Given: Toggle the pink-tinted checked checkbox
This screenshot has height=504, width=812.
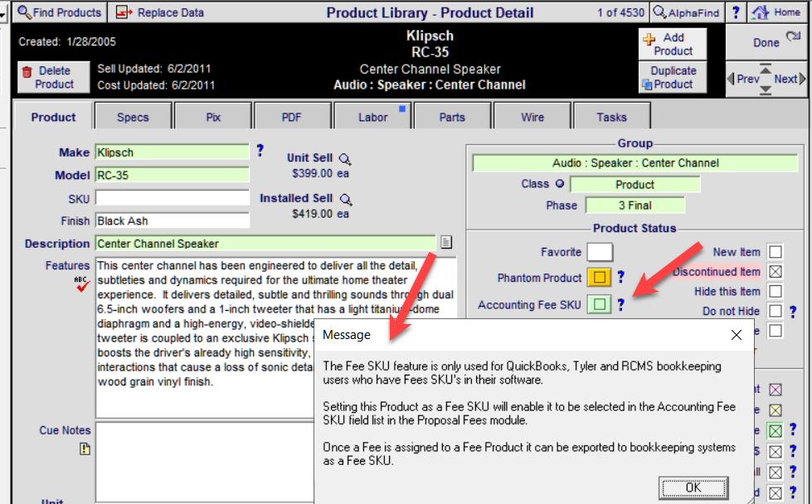Looking at the screenshot, I should [x=776, y=390].
